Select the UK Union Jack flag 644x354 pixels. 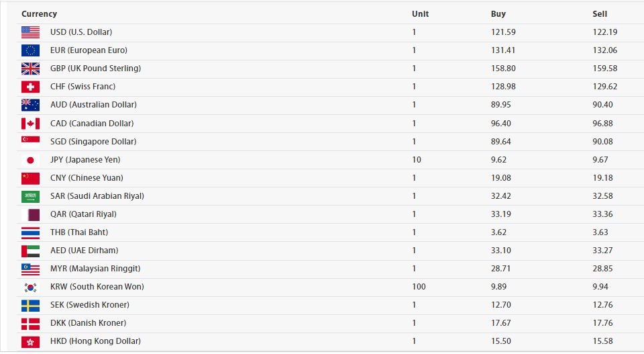point(30,69)
